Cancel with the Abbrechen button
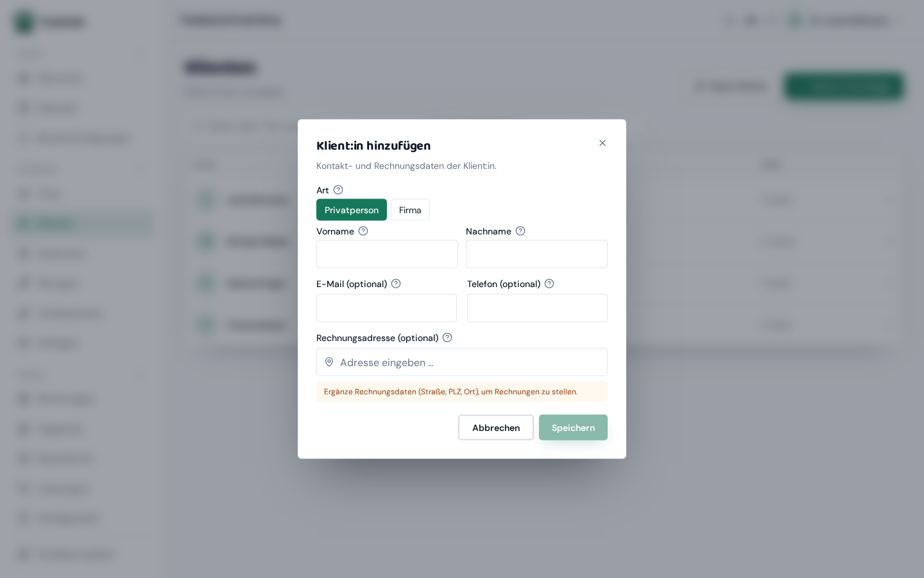Image resolution: width=924 pixels, height=578 pixels. [496, 428]
